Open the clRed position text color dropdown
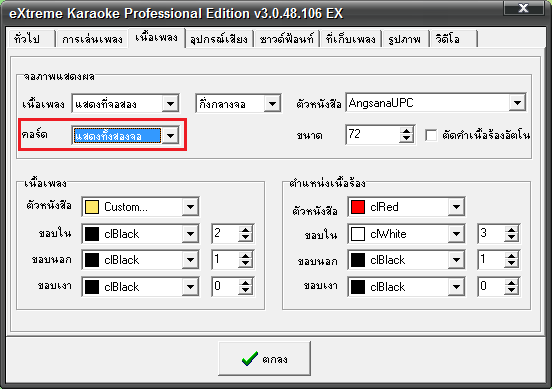This screenshot has height=389, width=552. click(456, 207)
